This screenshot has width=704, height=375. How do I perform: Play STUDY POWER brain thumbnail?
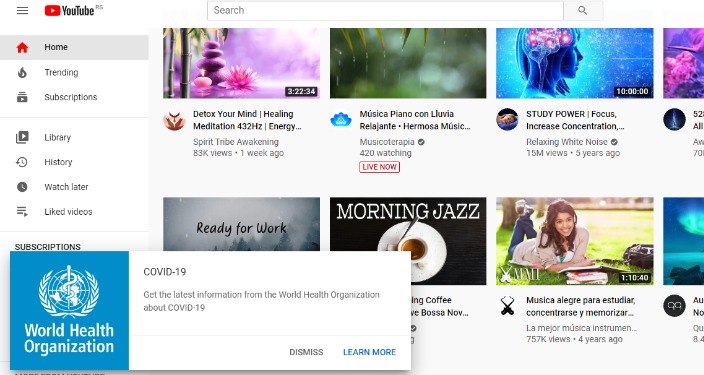575,63
